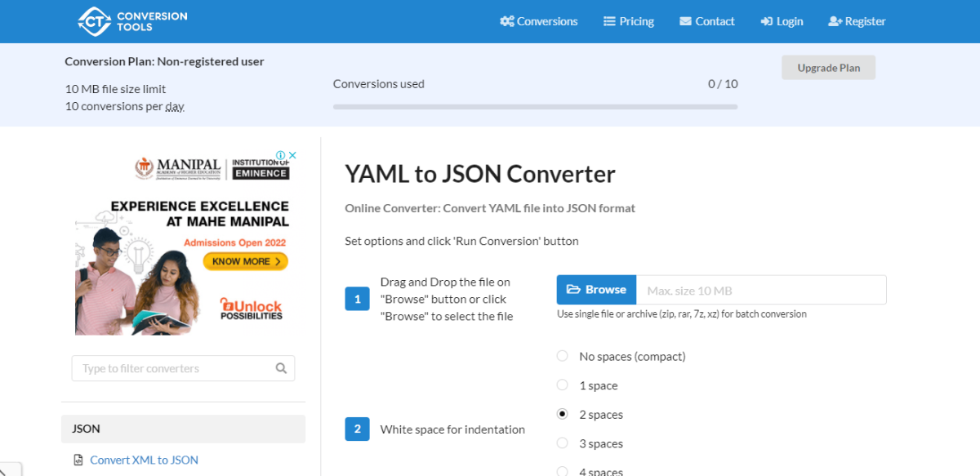Click the Conversions used progress bar

coord(535,107)
